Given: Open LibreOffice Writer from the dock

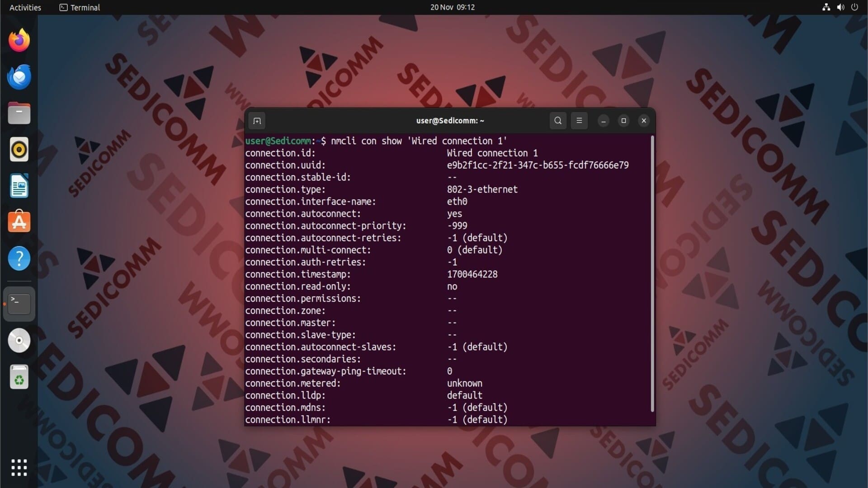Looking at the screenshot, I should coord(19,186).
